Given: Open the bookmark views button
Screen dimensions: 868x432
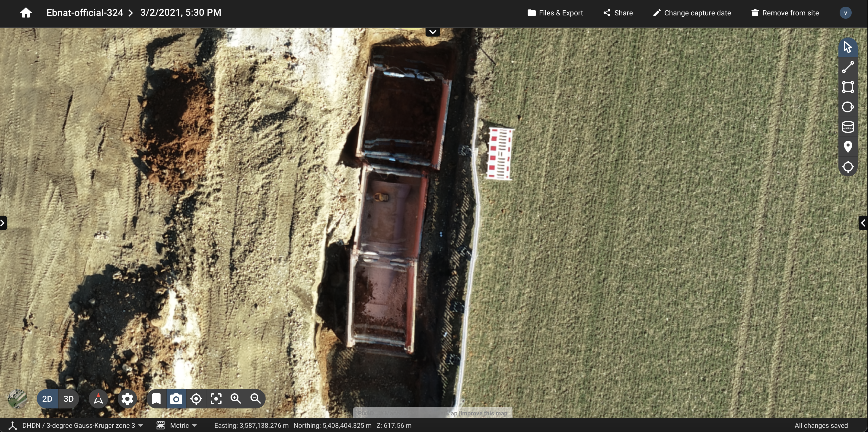Looking at the screenshot, I should point(156,399).
